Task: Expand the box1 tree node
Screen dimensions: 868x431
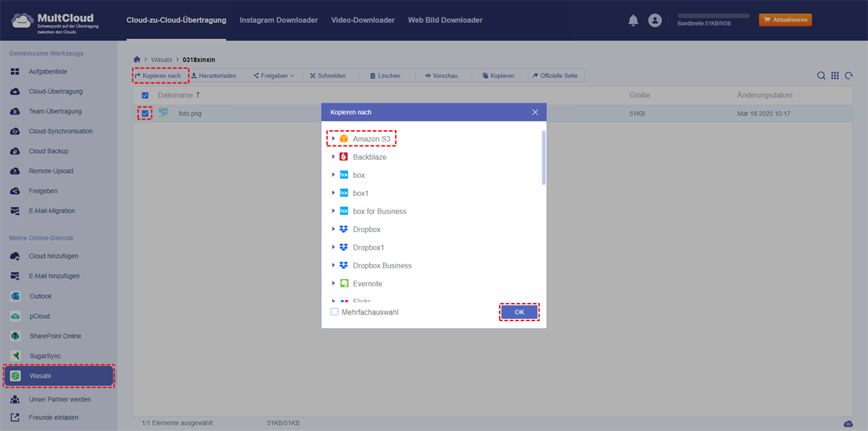Action: [x=333, y=193]
